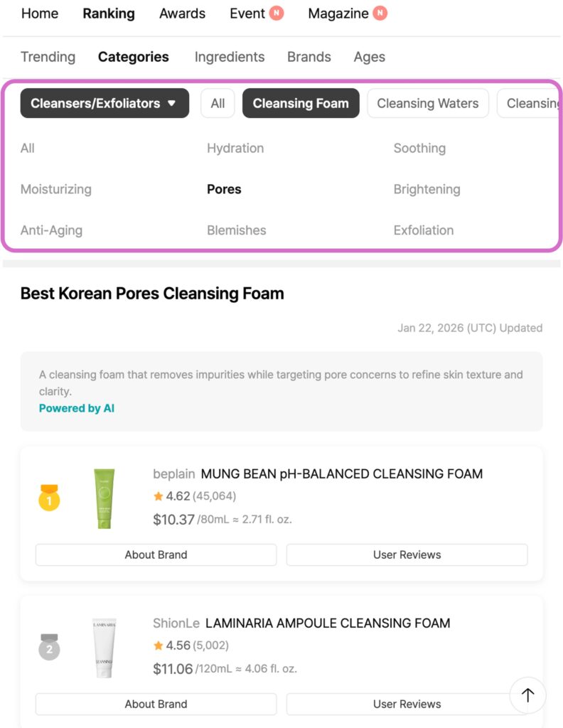Viewport: 563px width, 728px height.
Task: Click the MUNG BEAN cleansing foam thumbnail
Action: click(x=104, y=498)
